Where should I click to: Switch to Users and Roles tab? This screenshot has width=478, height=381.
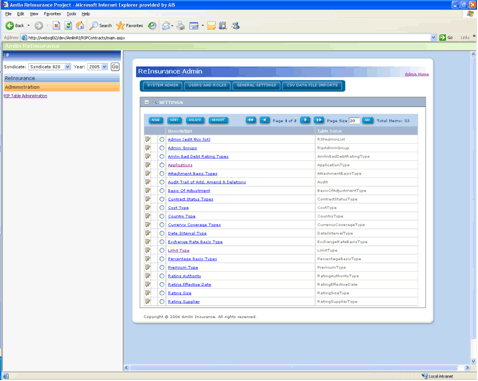coord(207,86)
